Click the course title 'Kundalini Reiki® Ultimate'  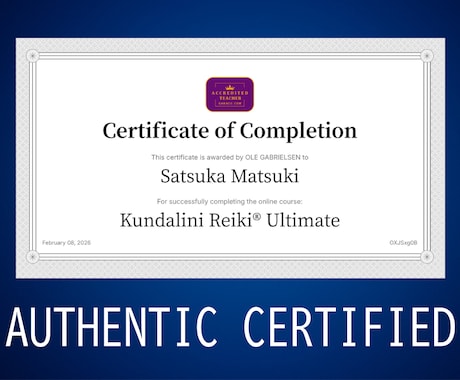230,220
